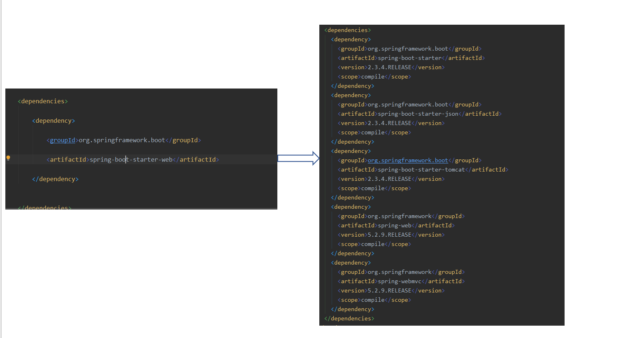Click the groupId line above spring-webmvc
This screenshot has width=644, height=338.
pyautogui.click(x=401, y=272)
